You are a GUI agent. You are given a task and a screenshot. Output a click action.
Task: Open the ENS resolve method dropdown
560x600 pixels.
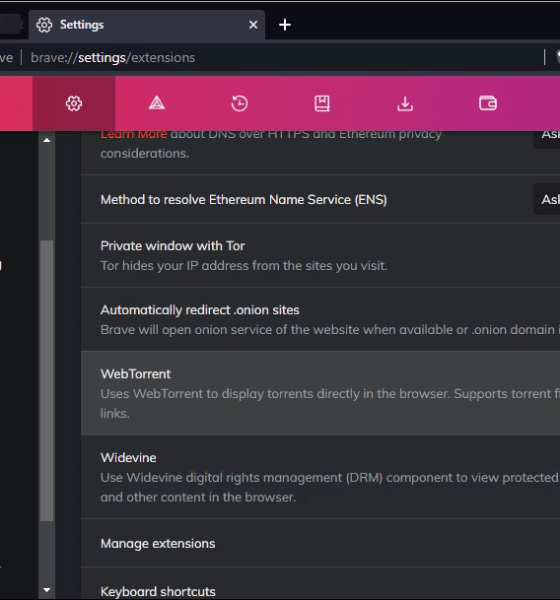coord(547,199)
